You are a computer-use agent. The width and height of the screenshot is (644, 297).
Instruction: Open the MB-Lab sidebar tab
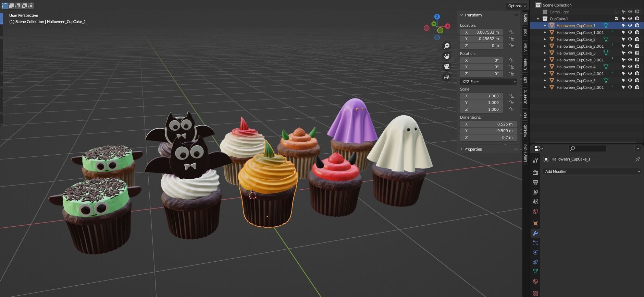pyautogui.click(x=525, y=131)
